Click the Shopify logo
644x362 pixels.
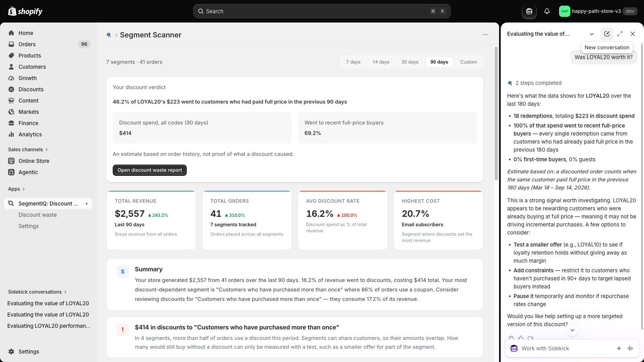pos(25,11)
